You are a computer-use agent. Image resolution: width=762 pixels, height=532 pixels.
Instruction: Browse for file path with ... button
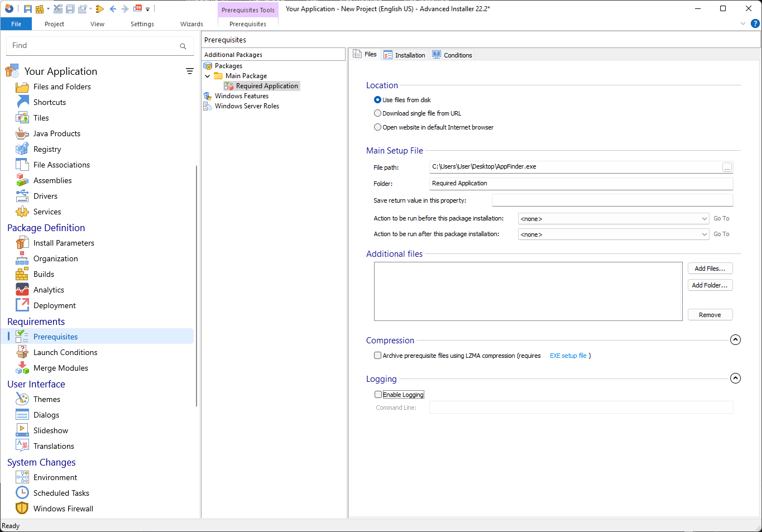pyautogui.click(x=727, y=167)
